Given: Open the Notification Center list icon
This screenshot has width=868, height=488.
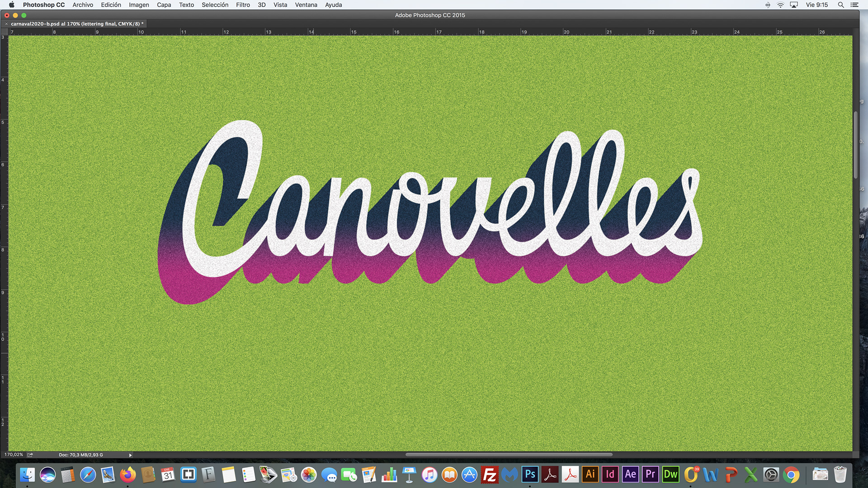Looking at the screenshot, I should click(854, 5).
